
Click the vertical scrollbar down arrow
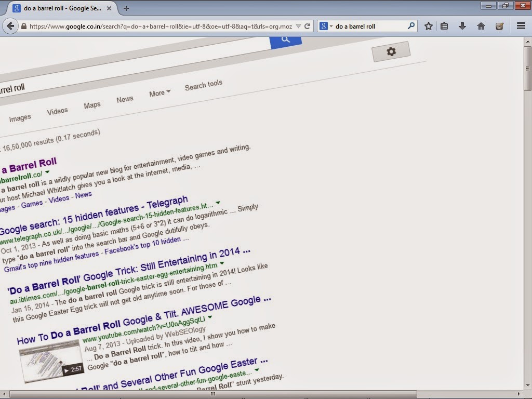point(528,386)
